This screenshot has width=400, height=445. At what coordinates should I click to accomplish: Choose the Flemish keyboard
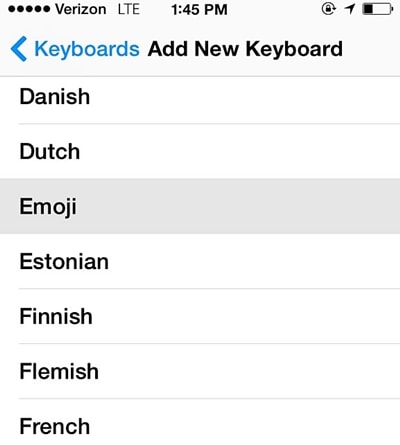(x=200, y=371)
